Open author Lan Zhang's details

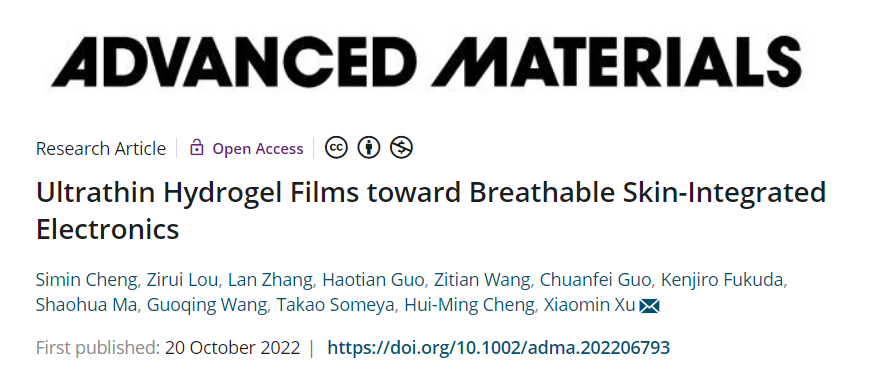pyautogui.click(x=270, y=280)
